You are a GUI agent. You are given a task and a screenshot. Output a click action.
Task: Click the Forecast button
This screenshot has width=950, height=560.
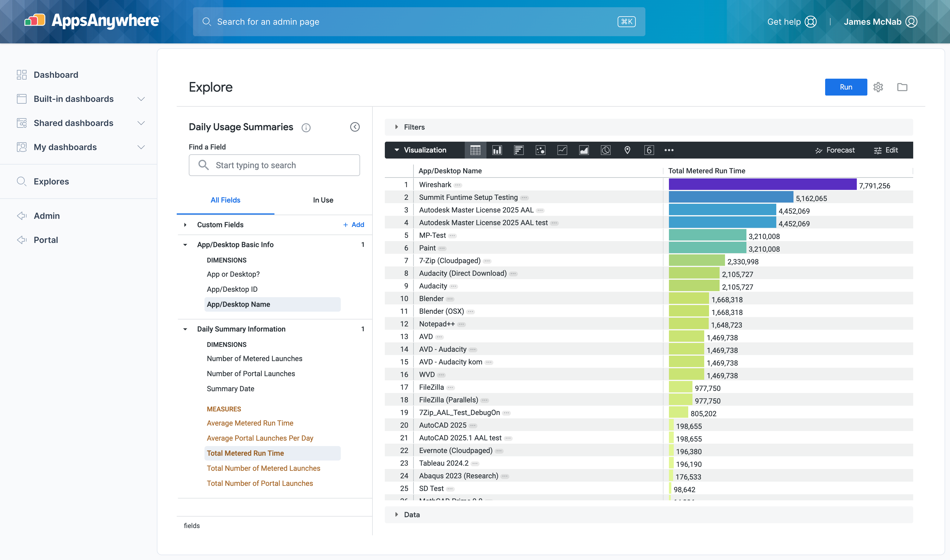(x=835, y=150)
